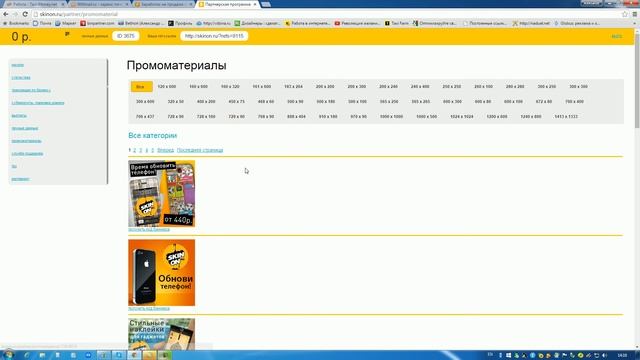Filter banners by 970 x 90
Viewport: 640px width, 360px height.
coord(358,116)
